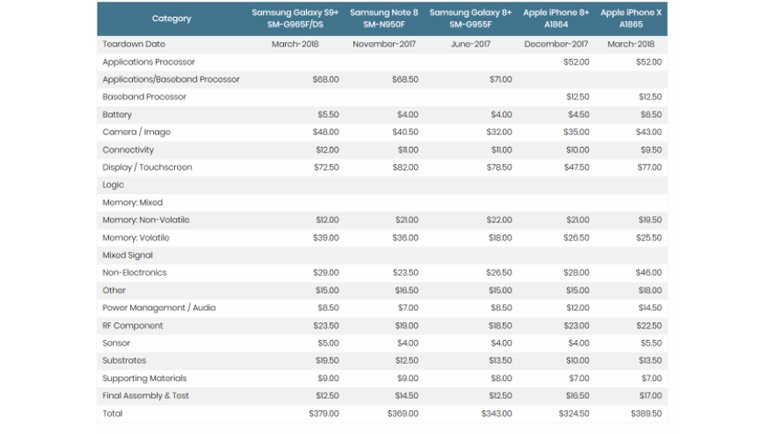Select the Samsung Galaxy S9+ column header

pos(293,19)
